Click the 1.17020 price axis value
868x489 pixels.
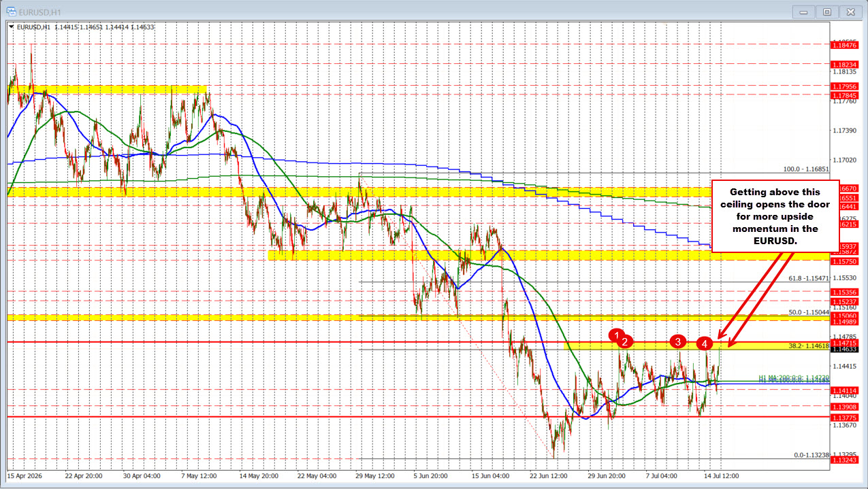coord(844,160)
